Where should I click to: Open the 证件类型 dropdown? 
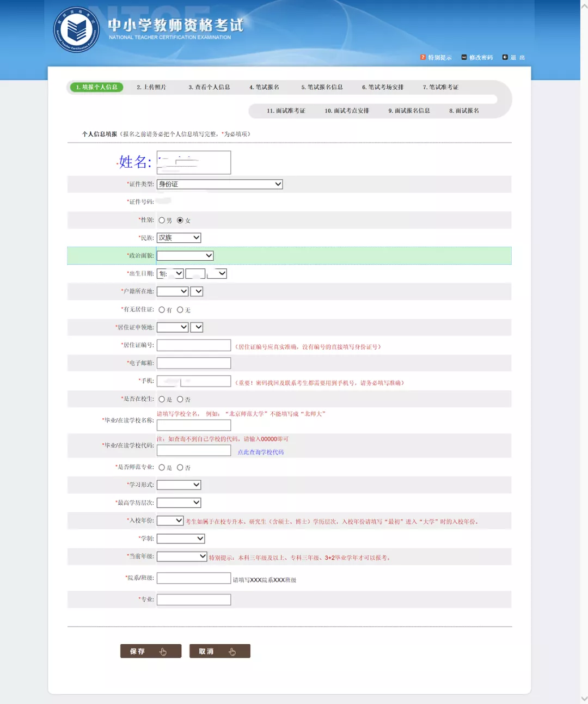click(x=220, y=184)
